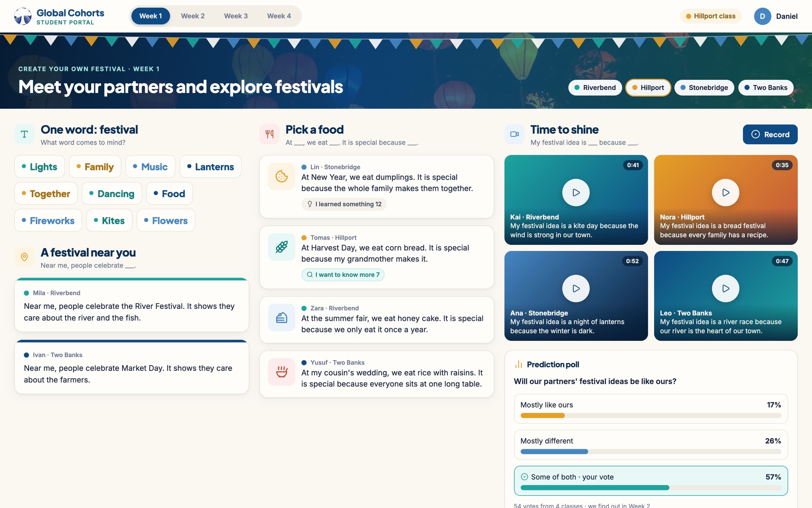Click the location pin icon beside A festival near you
Viewport: 812px width, 508px height.
[24, 257]
